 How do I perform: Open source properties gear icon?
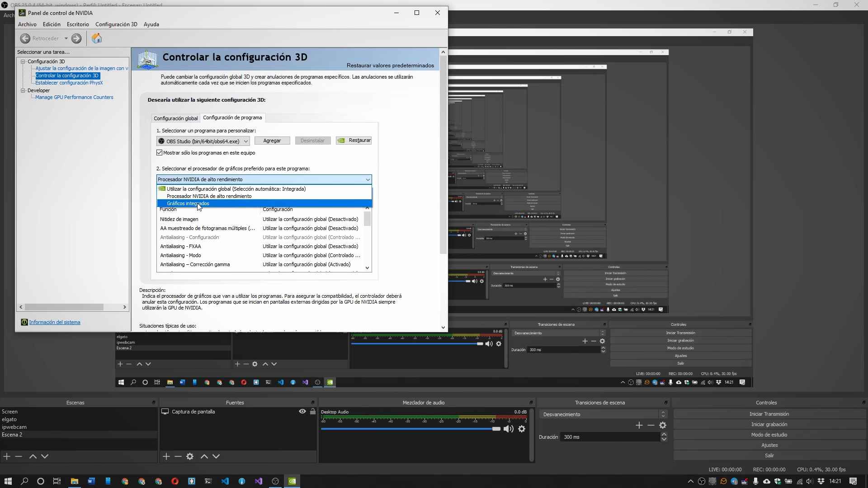tap(190, 456)
